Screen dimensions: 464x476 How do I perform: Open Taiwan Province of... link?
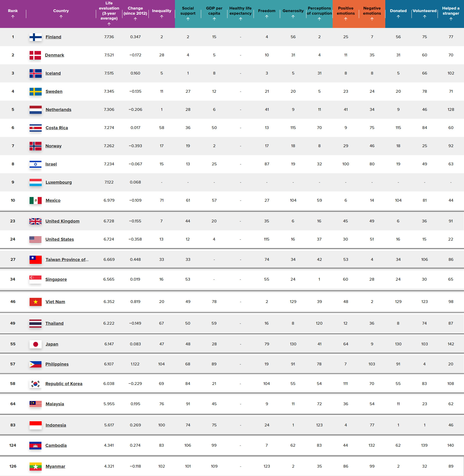[67, 259]
